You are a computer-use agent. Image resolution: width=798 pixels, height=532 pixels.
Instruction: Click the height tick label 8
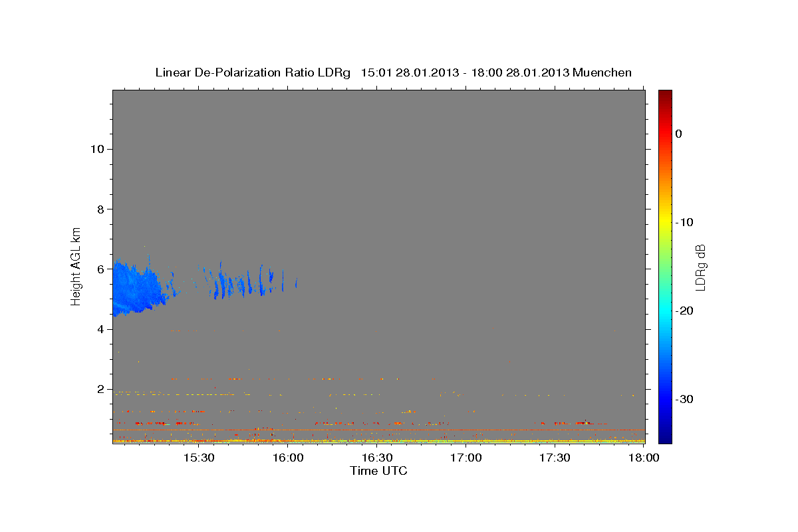tap(100, 209)
